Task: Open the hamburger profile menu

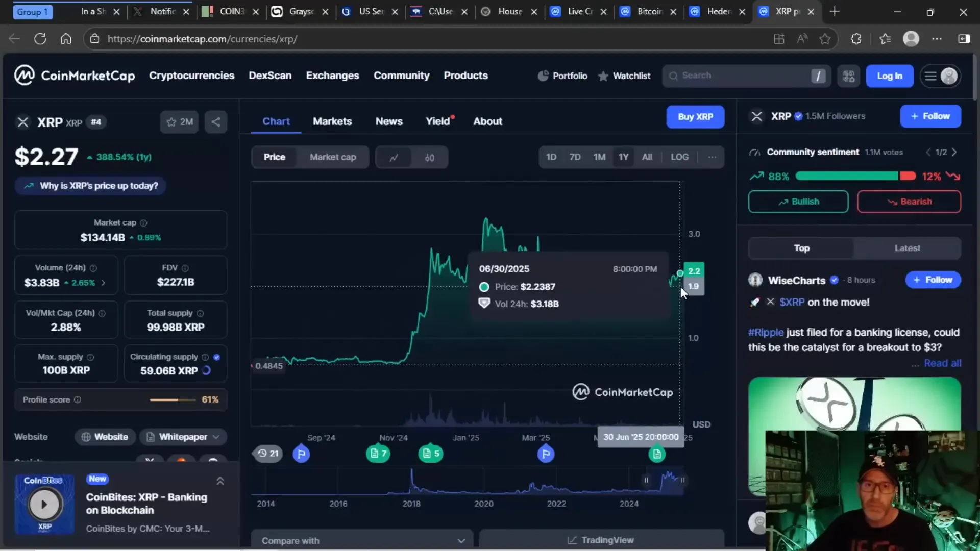Action: click(x=940, y=76)
